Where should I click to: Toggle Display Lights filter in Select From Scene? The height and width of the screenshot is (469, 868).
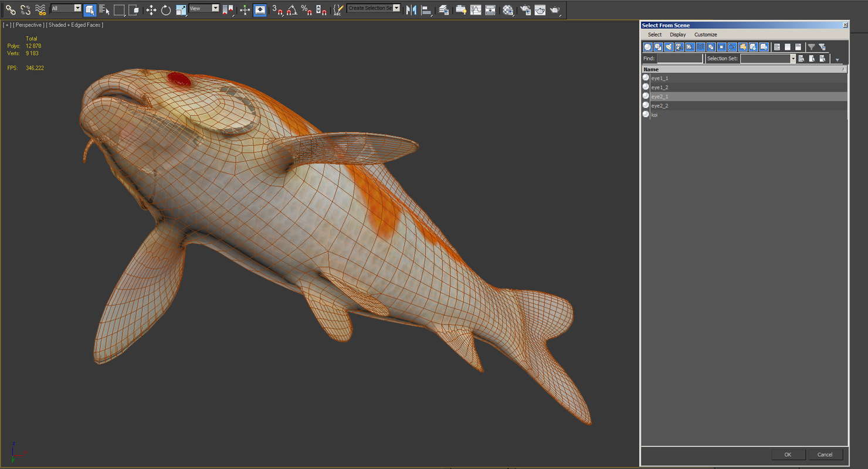click(669, 47)
